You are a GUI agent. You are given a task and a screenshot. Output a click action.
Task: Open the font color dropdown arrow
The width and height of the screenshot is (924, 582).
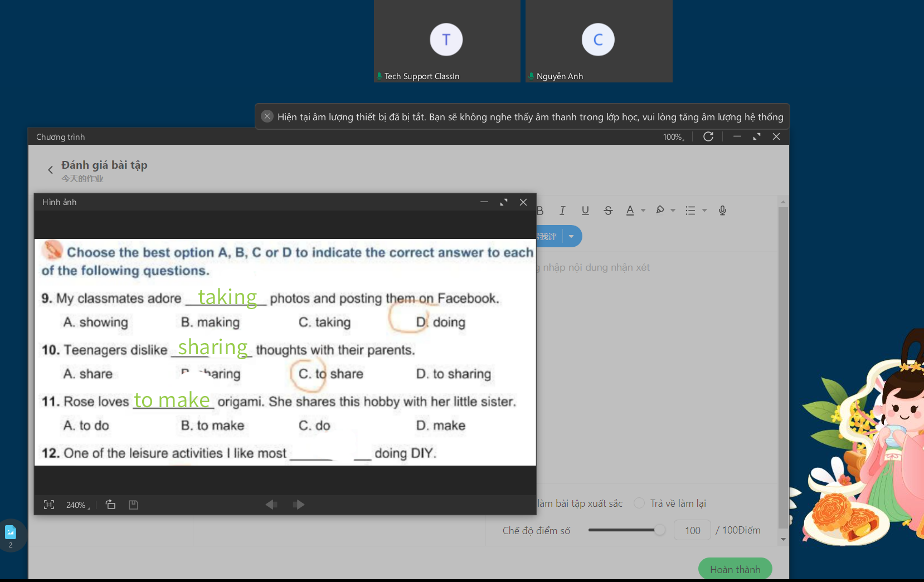coord(643,211)
